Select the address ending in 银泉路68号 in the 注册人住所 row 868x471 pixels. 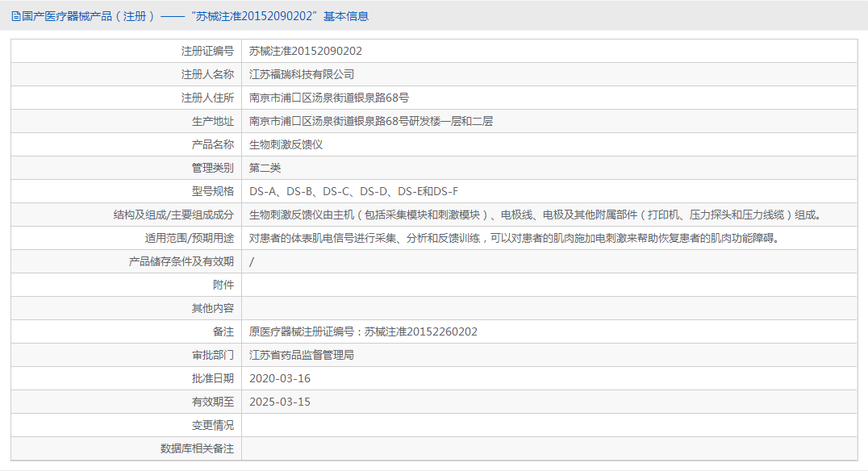click(329, 98)
